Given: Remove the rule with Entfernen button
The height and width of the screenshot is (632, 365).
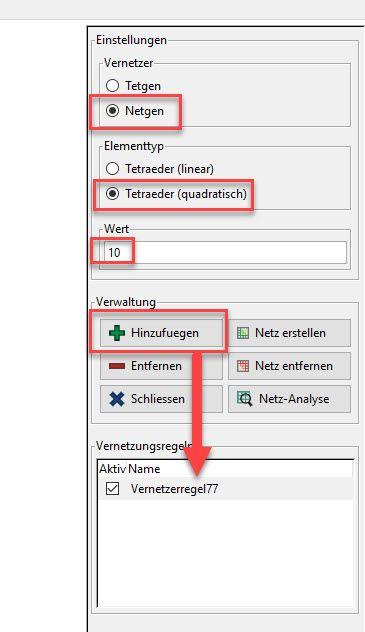Looking at the screenshot, I should (161, 366).
